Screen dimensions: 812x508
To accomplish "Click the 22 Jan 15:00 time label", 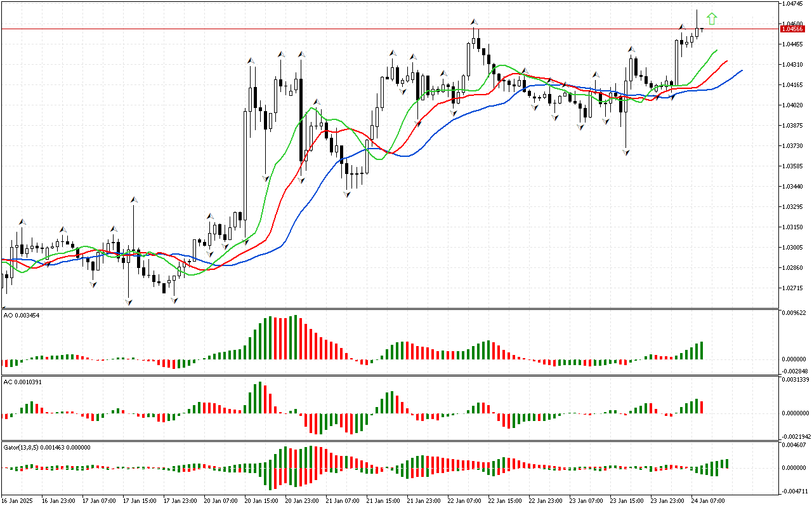I will tap(504, 500).
